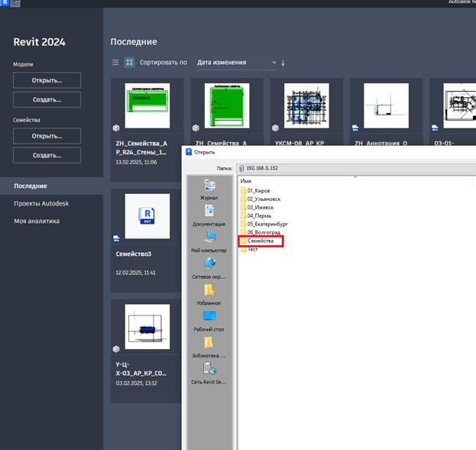Open Журнал in the dialog places bar

209,189
